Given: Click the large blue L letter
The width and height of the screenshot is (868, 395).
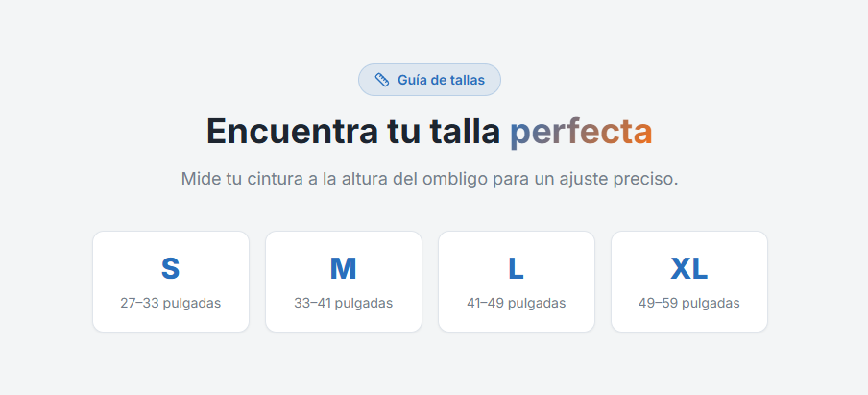Looking at the screenshot, I should (x=516, y=268).
